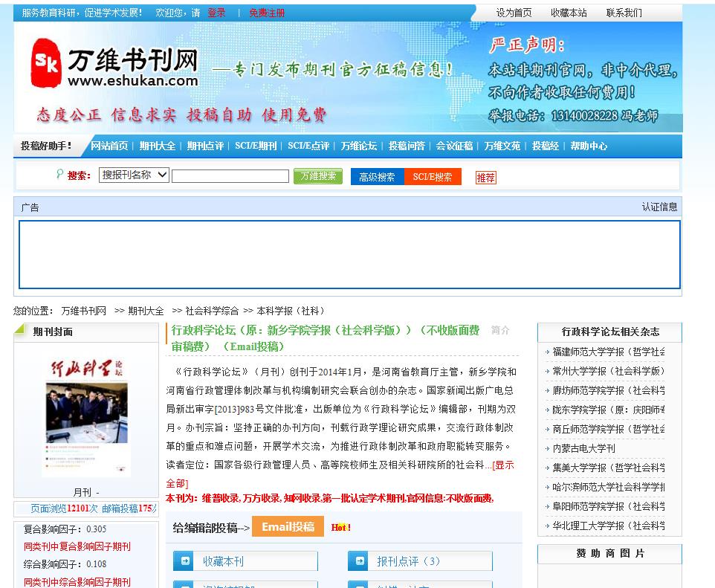Click the 免费注册 registration link
The width and height of the screenshot is (715, 588).
(x=266, y=13)
